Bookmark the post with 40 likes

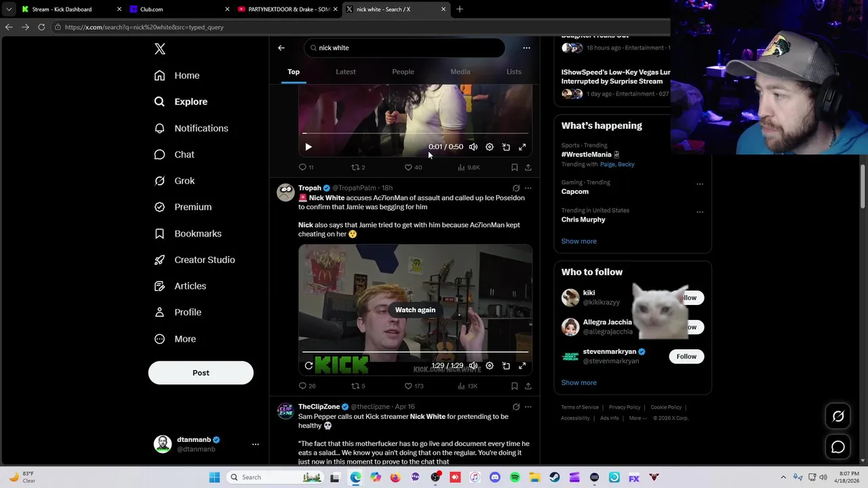point(515,167)
